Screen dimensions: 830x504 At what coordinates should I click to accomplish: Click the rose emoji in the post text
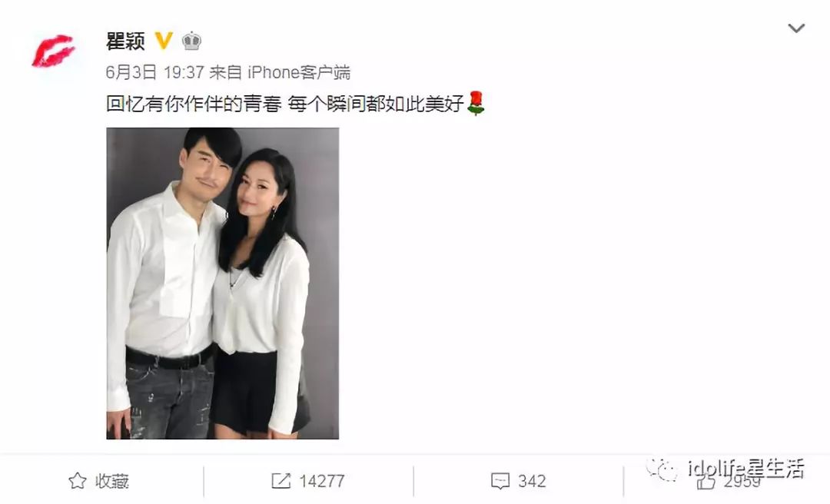click(x=476, y=103)
